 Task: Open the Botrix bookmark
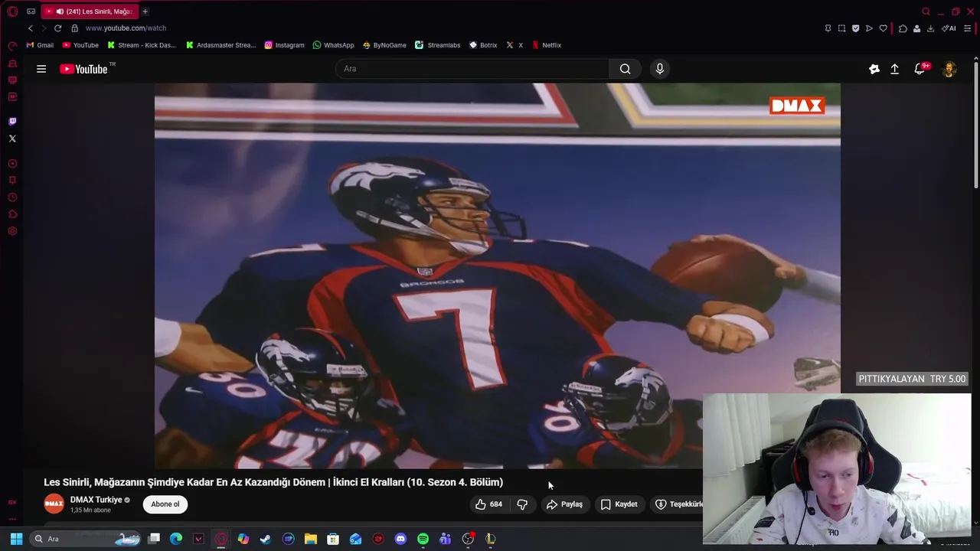(x=483, y=45)
